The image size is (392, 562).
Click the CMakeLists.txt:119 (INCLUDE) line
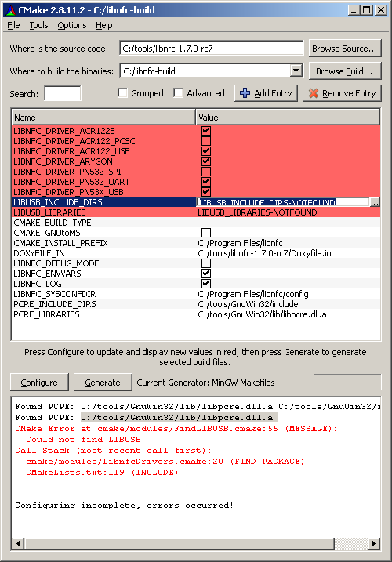coord(102,472)
